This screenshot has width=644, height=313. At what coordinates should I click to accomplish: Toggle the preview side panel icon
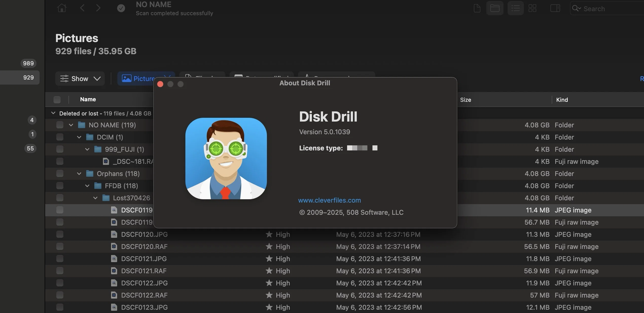click(555, 8)
